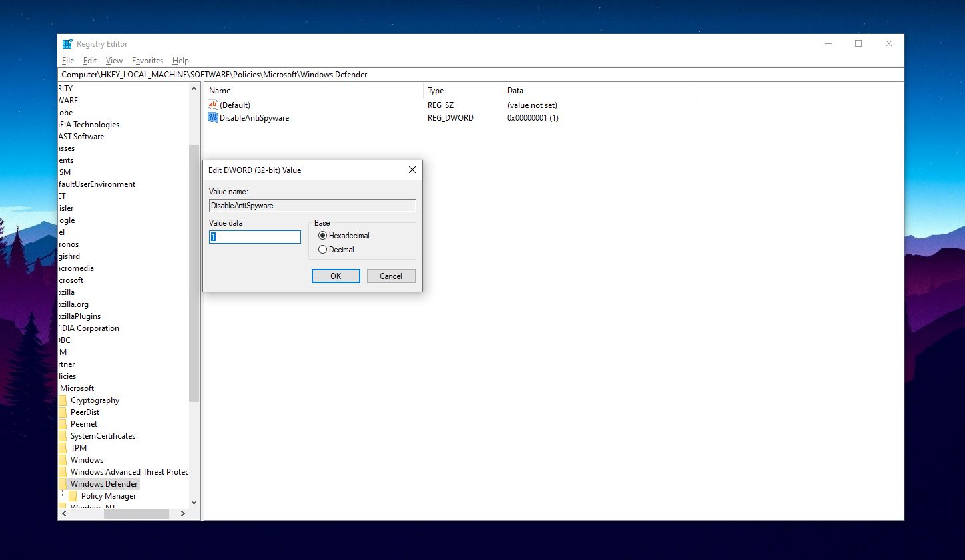Select the Macromedia key in the tree
Viewport: 965px width, 560px height.
76,268
